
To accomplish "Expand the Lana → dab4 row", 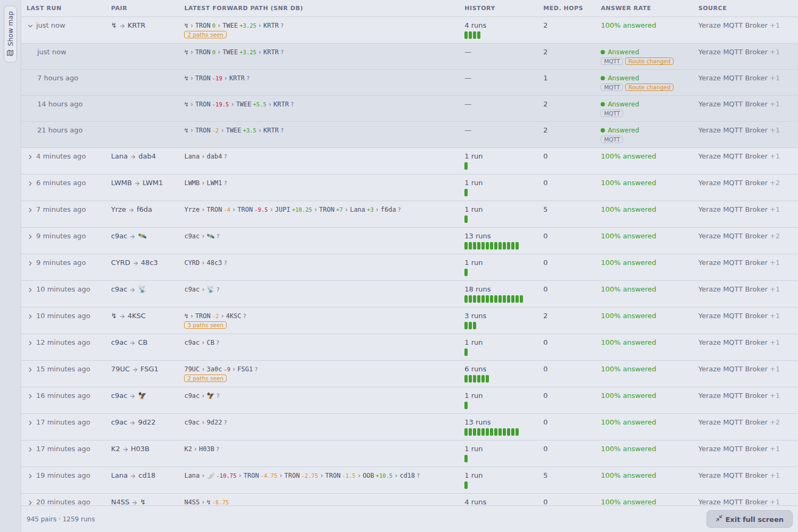I will click(30, 156).
